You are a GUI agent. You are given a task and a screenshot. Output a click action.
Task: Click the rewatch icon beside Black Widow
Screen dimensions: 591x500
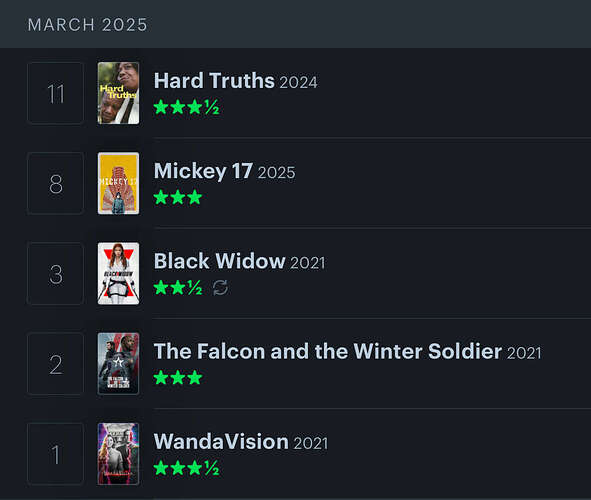[220, 288]
